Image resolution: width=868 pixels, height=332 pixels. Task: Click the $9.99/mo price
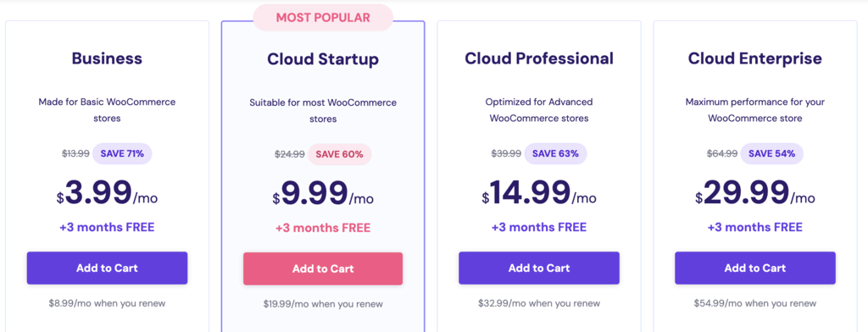pos(323,192)
